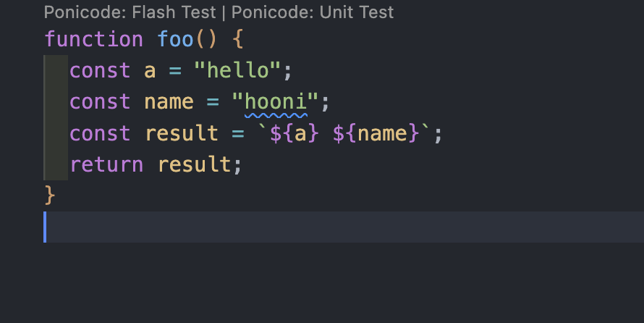This screenshot has height=323, width=644.
Task: Click the ${a} template expression
Action: 294,133
